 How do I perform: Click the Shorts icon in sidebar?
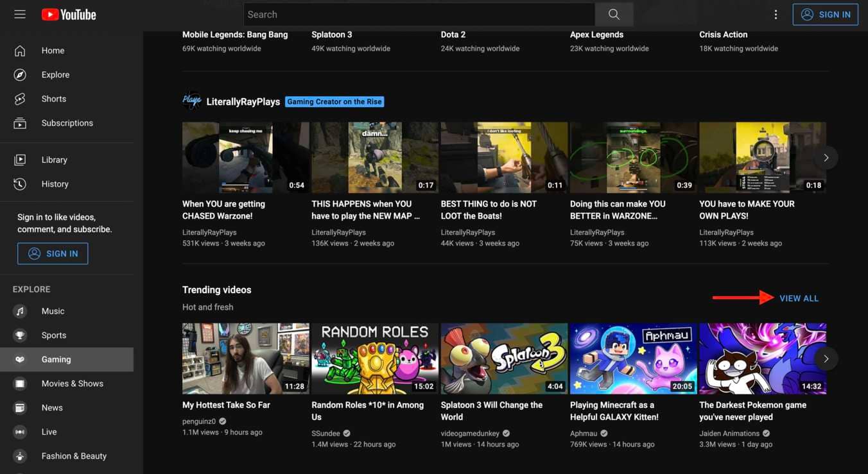20,99
